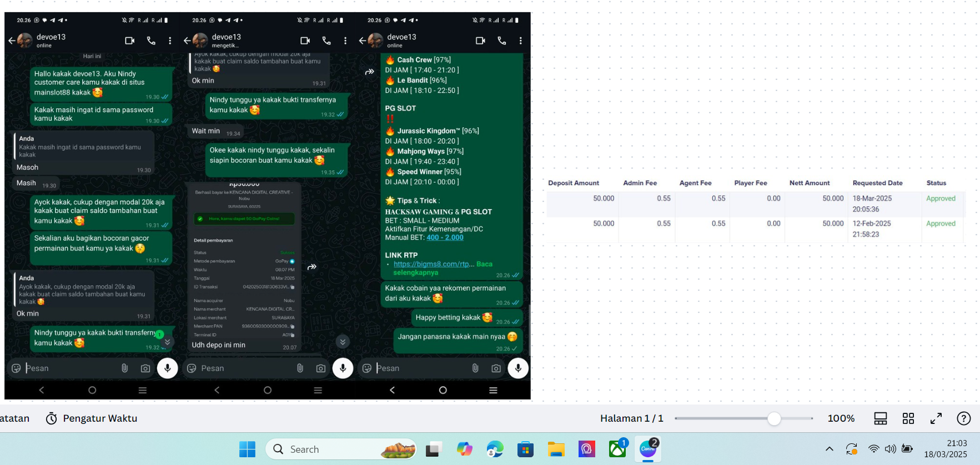The height and width of the screenshot is (465, 980).
Task: Tap camera icon in leftmost chat message bar
Action: pyautogui.click(x=145, y=368)
